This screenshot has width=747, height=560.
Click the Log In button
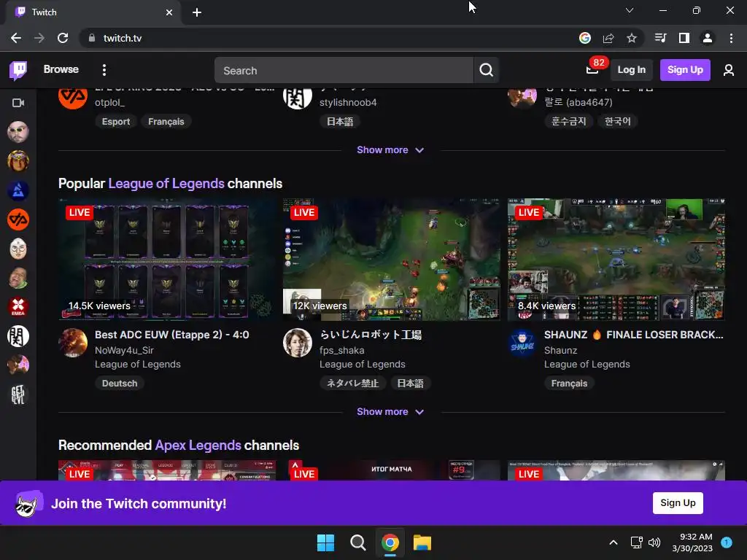[x=631, y=70]
